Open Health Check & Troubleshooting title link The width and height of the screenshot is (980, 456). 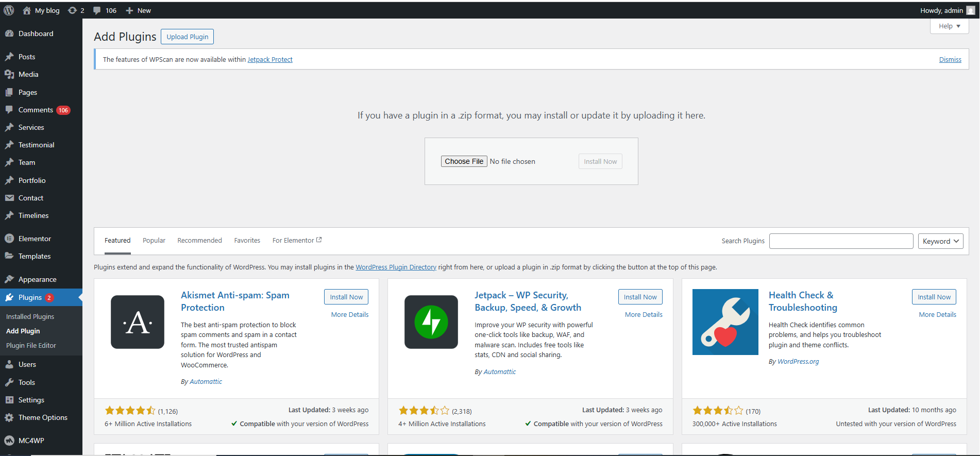pos(803,301)
